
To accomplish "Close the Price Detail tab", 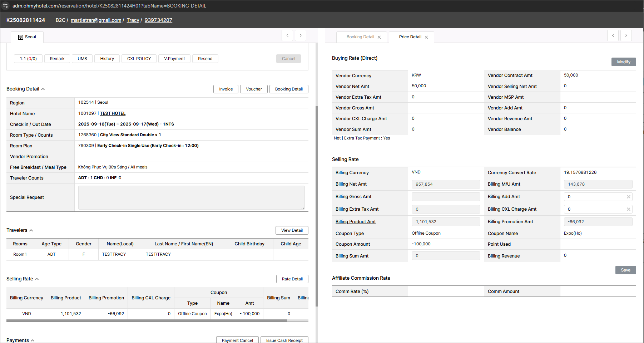I will (x=426, y=37).
